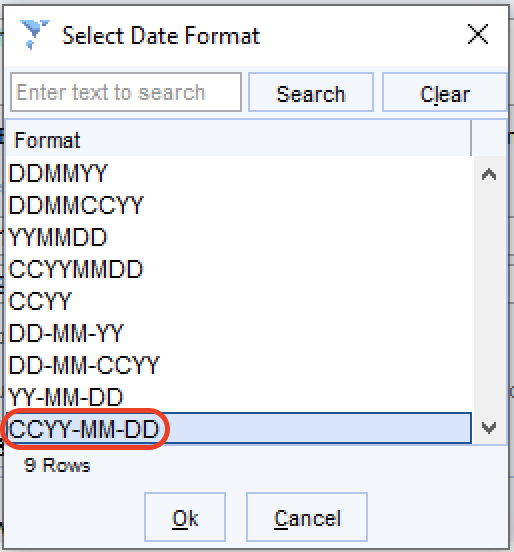Select the highlighted CCYY-MM-DD row

click(239, 428)
